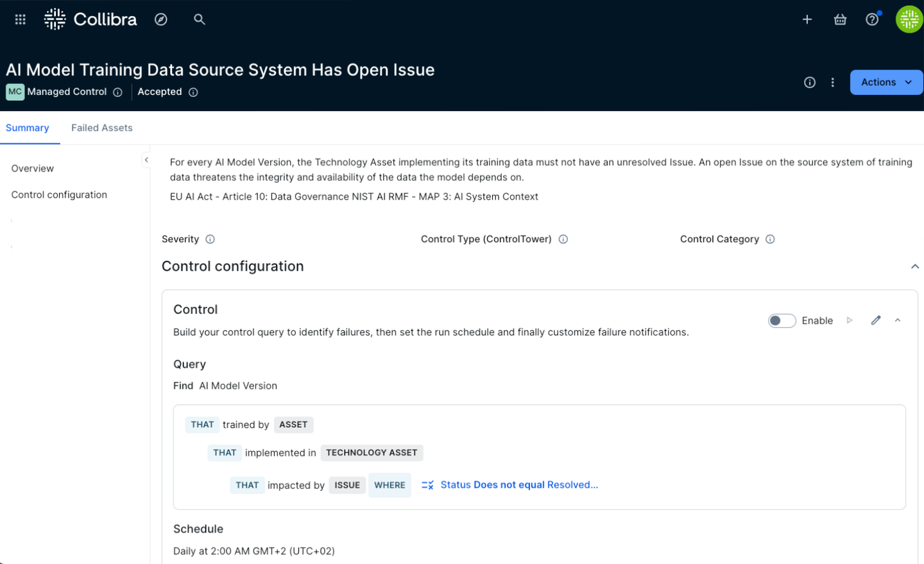Show info for Managed Control type
The width and height of the screenshot is (924, 564).
tap(117, 92)
